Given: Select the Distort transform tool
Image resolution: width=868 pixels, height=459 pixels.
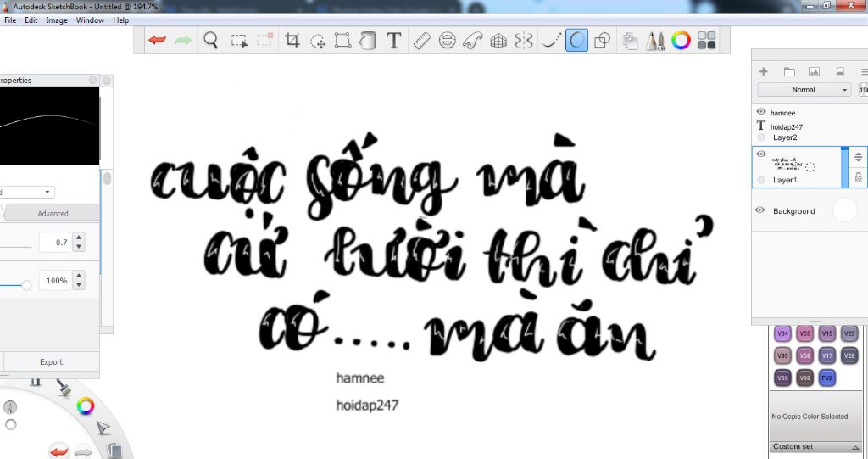Looking at the screenshot, I should pos(342,40).
